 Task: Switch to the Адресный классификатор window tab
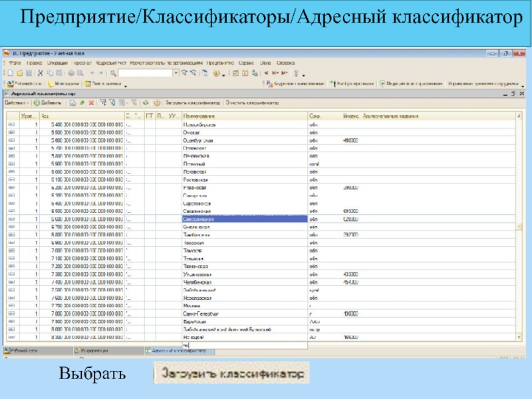[x=176, y=350]
